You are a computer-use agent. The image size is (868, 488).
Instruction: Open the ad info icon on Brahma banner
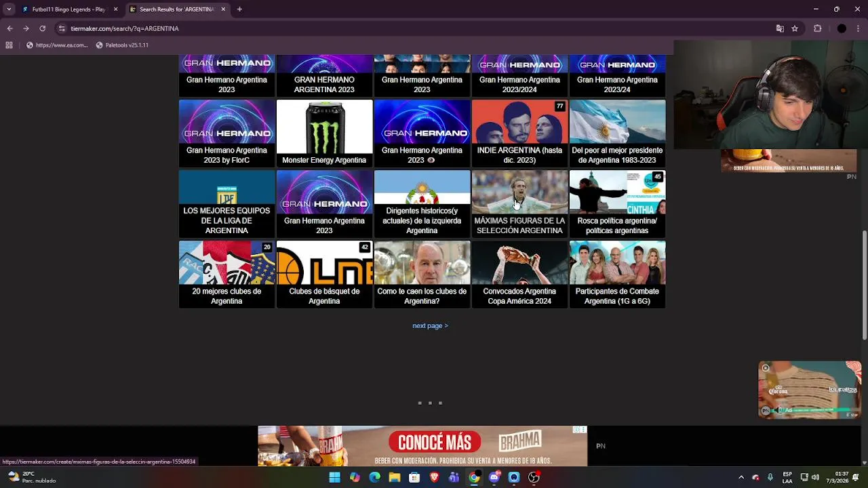click(577, 430)
